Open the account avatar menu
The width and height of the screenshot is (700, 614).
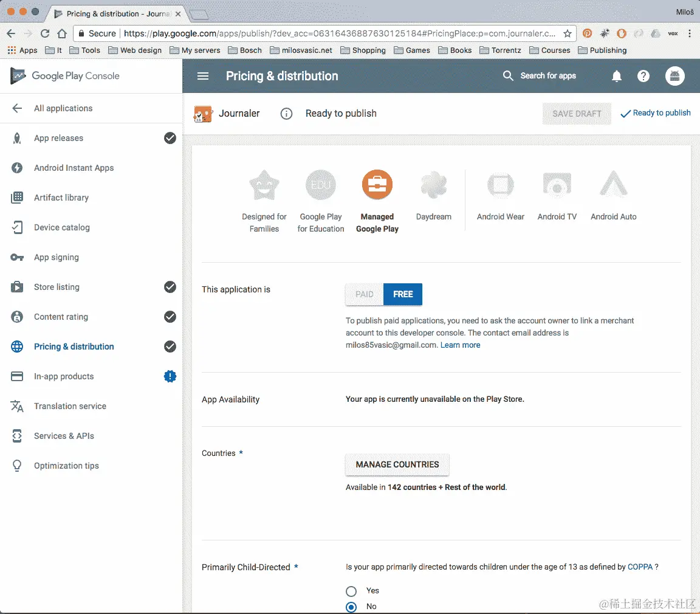[x=674, y=76]
